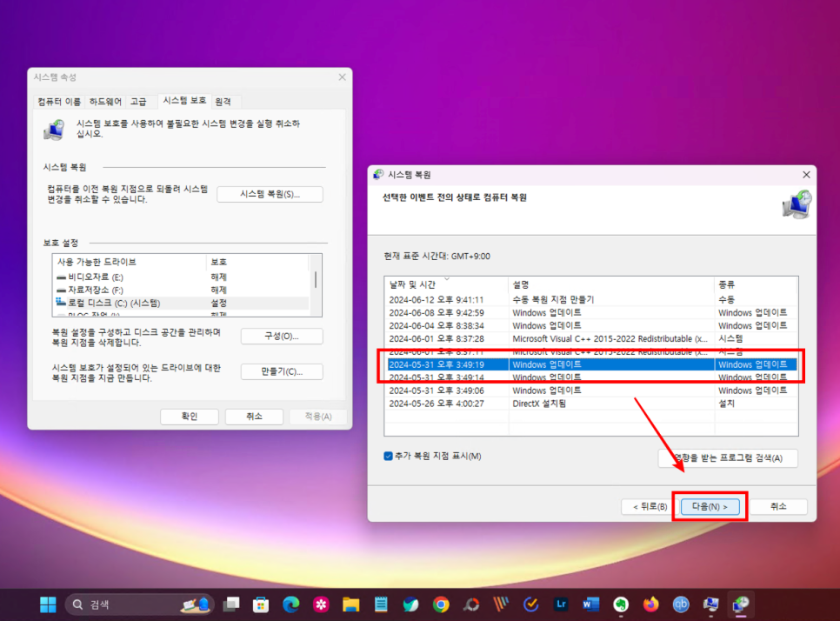
Task: Click 설명 column header
Action: [611, 284]
